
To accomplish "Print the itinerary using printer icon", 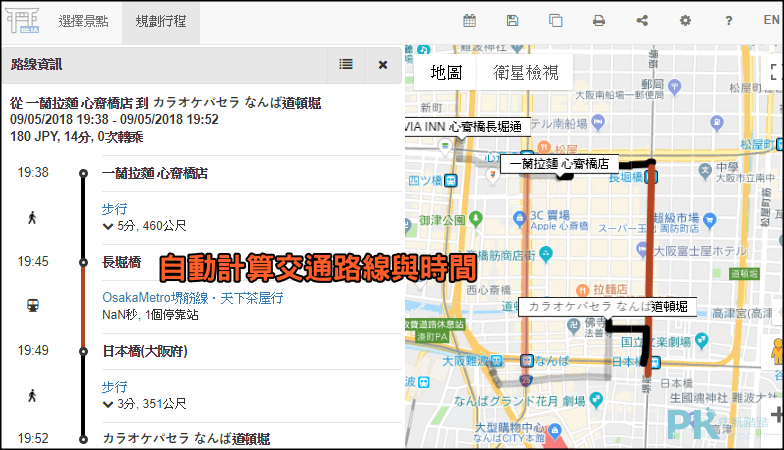I will coord(598,20).
